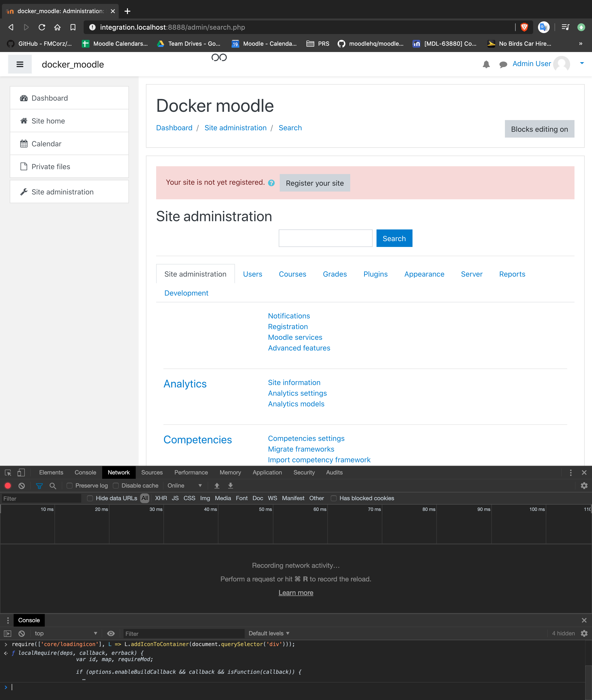Export HAR file download arrow

pos(231,485)
